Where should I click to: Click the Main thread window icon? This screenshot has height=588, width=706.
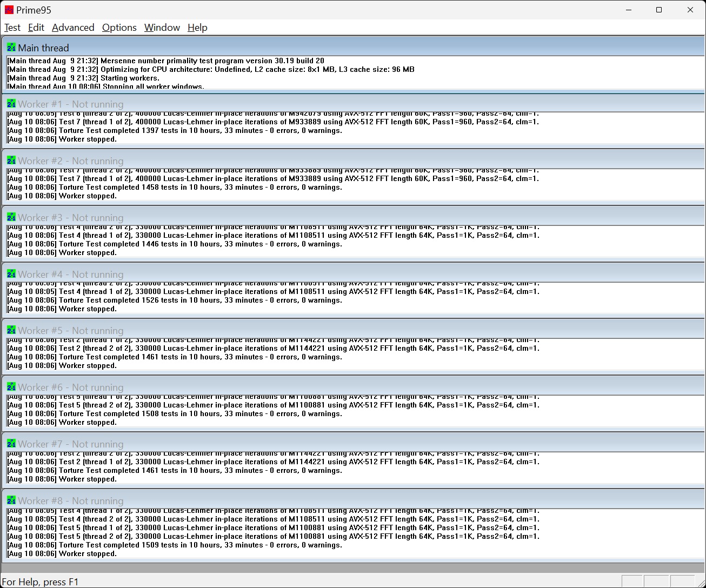coord(11,48)
